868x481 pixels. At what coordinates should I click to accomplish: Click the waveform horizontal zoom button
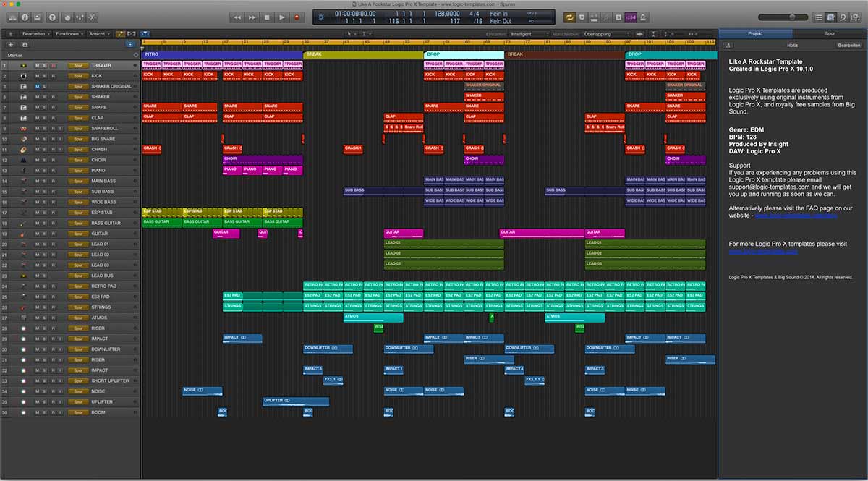click(x=639, y=34)
